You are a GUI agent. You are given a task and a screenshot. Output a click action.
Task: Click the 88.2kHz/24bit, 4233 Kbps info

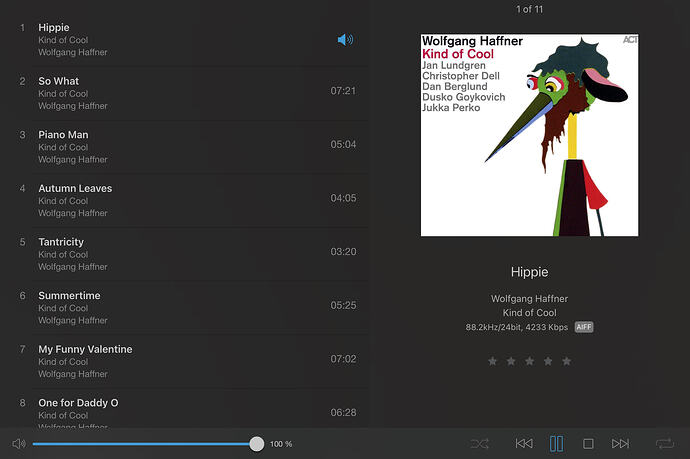tap(517, 327)
